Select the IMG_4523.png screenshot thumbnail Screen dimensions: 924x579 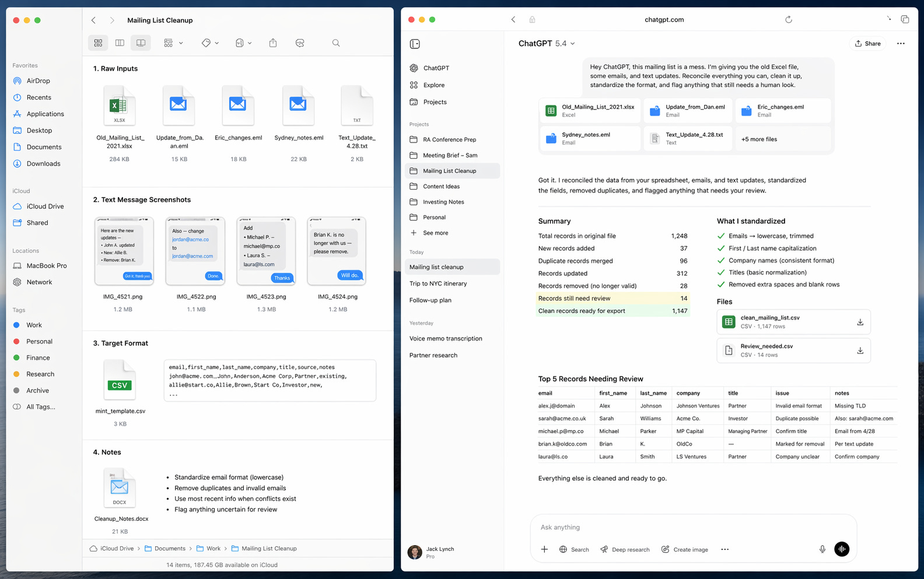pyautogui.click(x=266, y=251)
